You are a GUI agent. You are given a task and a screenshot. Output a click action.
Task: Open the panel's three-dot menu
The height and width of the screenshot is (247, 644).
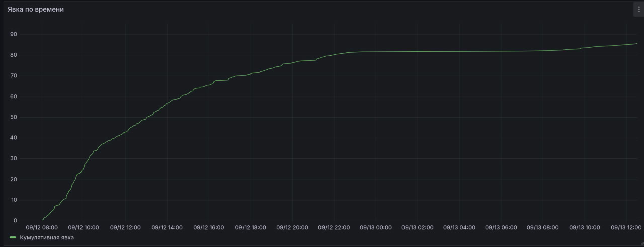click(639, 9)
